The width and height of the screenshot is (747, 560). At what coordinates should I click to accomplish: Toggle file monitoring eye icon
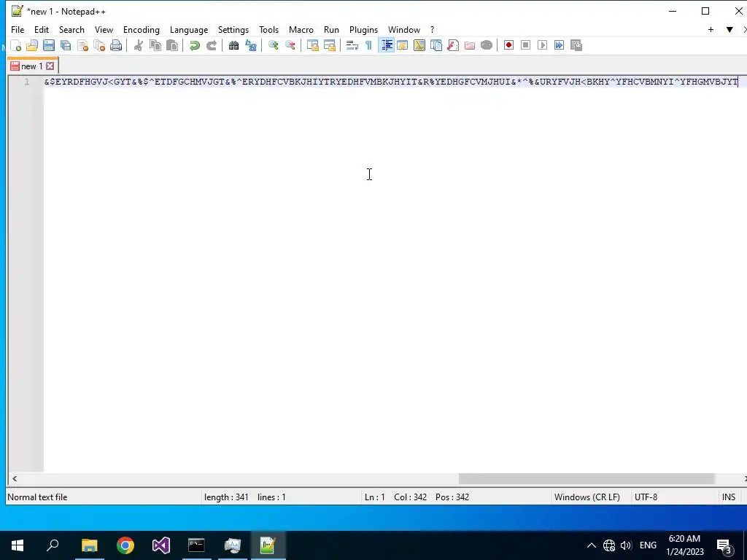[x=487, y=45]
